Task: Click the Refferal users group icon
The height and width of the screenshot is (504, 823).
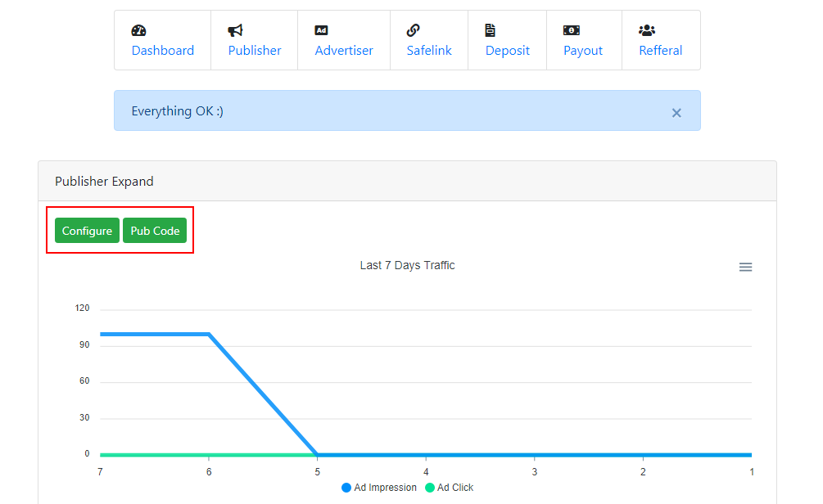Action: pyautogui.click(x=647, y=30)
